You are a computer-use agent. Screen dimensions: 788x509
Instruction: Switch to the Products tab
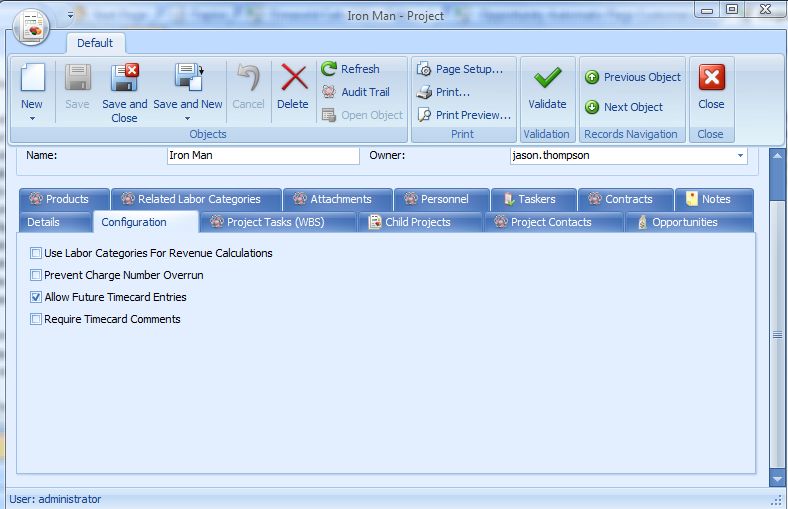point(64,199)
